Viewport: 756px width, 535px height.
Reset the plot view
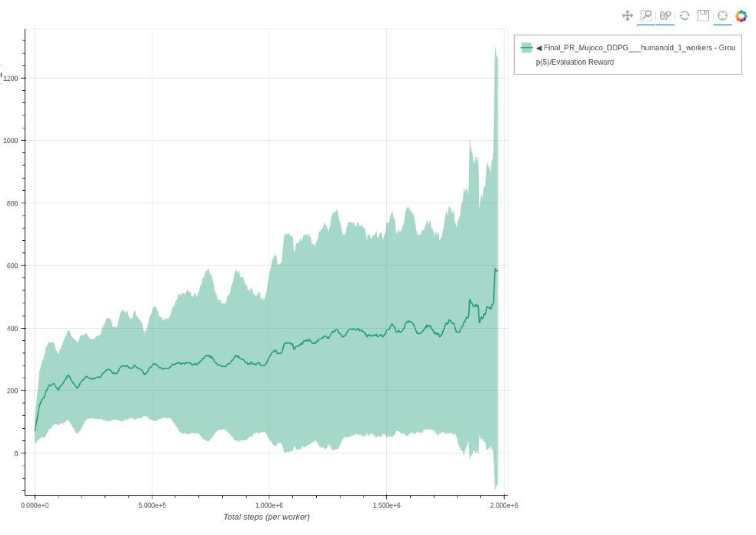pos(684,15)
